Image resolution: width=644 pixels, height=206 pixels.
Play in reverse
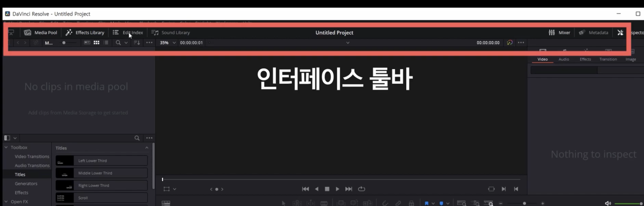tap(316, 189)
